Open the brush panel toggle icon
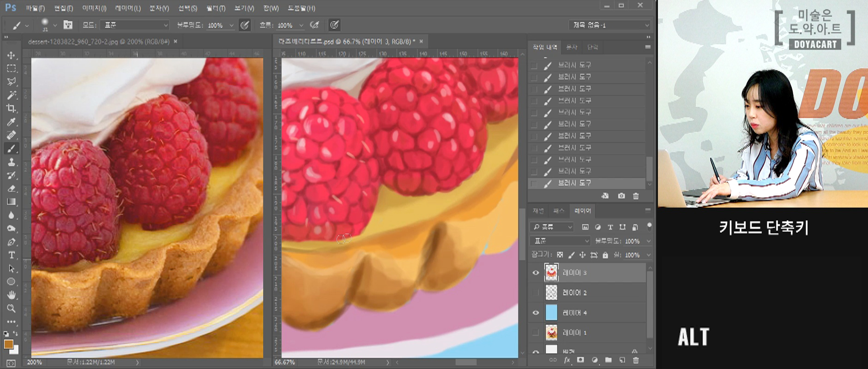 (68, 25)
